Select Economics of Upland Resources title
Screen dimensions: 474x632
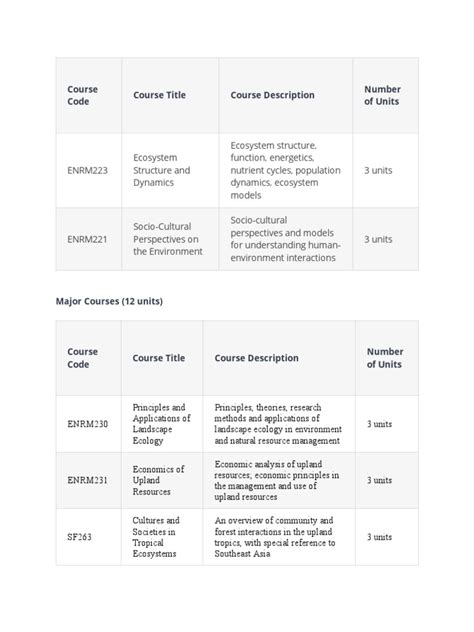pos(158,480)
